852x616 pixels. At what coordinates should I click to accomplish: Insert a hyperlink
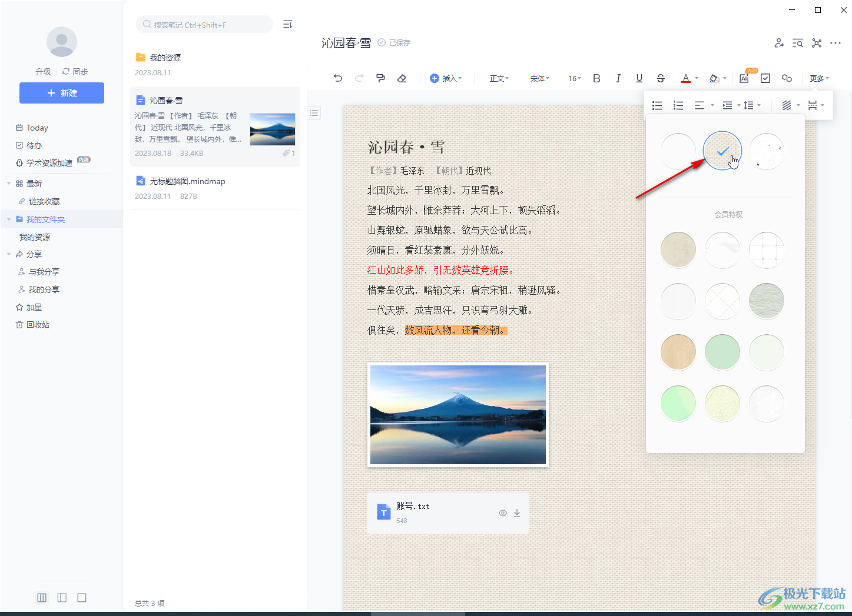787,78
